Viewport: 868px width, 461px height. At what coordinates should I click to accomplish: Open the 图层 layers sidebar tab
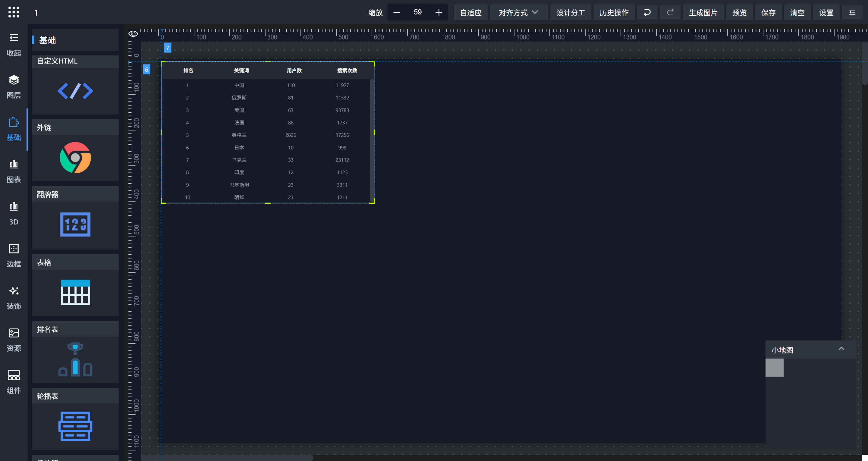click(x=14, y=86)
